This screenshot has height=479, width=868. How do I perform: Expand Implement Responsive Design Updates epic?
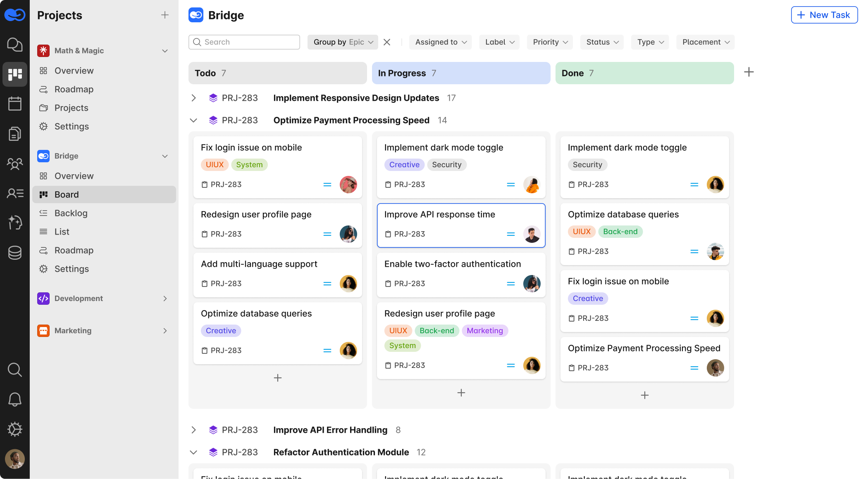193,98
